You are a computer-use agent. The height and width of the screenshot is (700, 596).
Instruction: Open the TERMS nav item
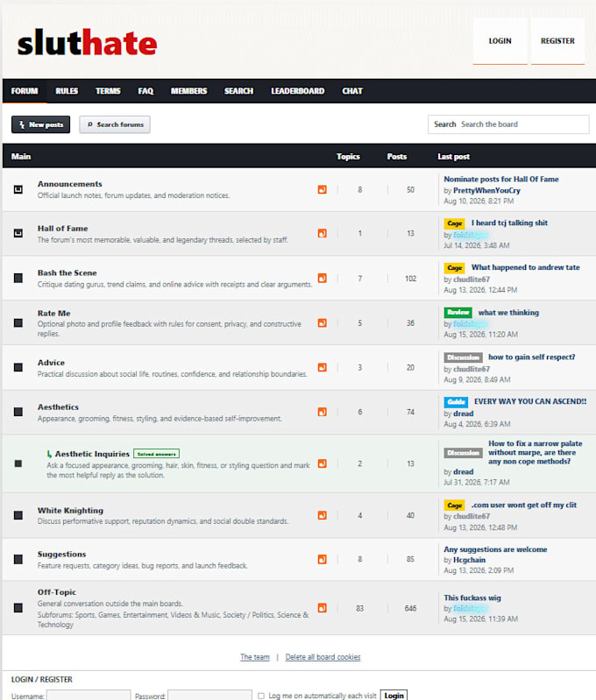[x=108, y=91]
